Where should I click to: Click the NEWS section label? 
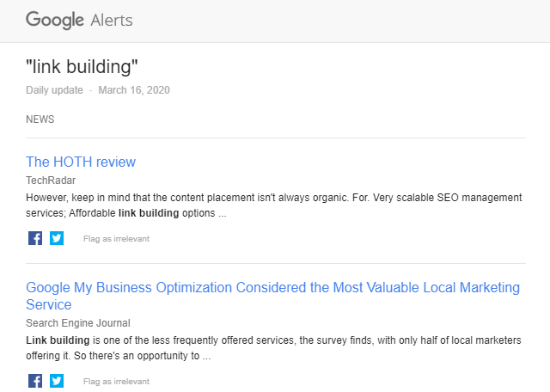pos(40,119)
